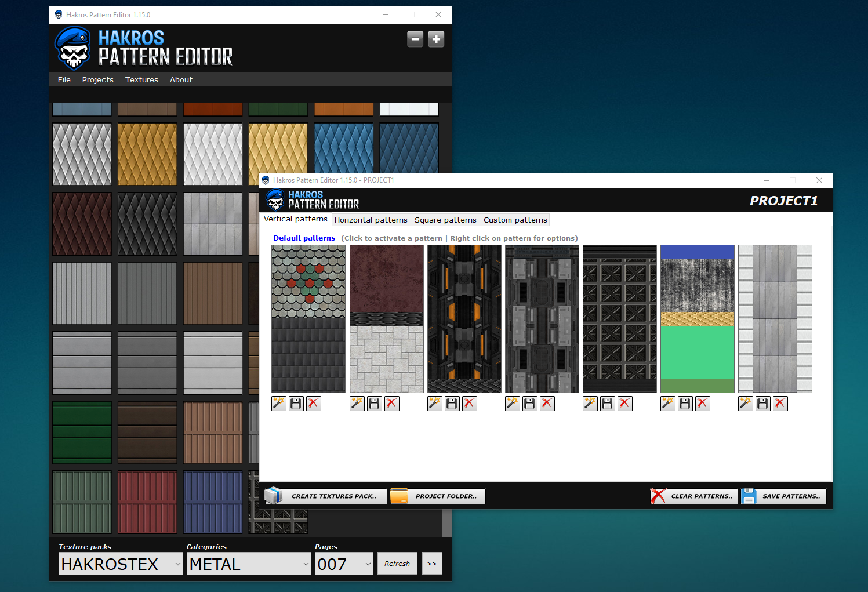Select the silver diamond plate texture
The width and height of the screenshot is (868, 592).
coord(82,154)
